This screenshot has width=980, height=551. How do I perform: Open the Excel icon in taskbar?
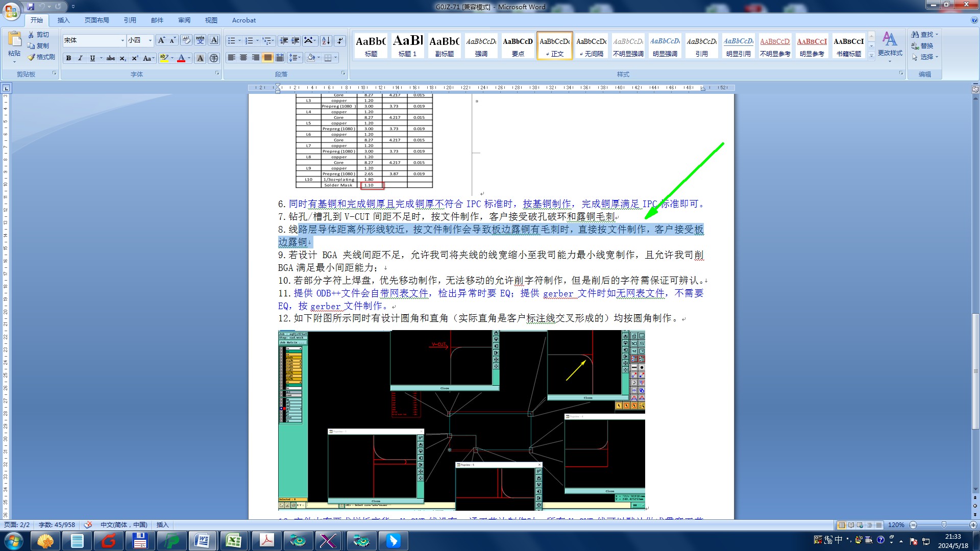[234, 540]
